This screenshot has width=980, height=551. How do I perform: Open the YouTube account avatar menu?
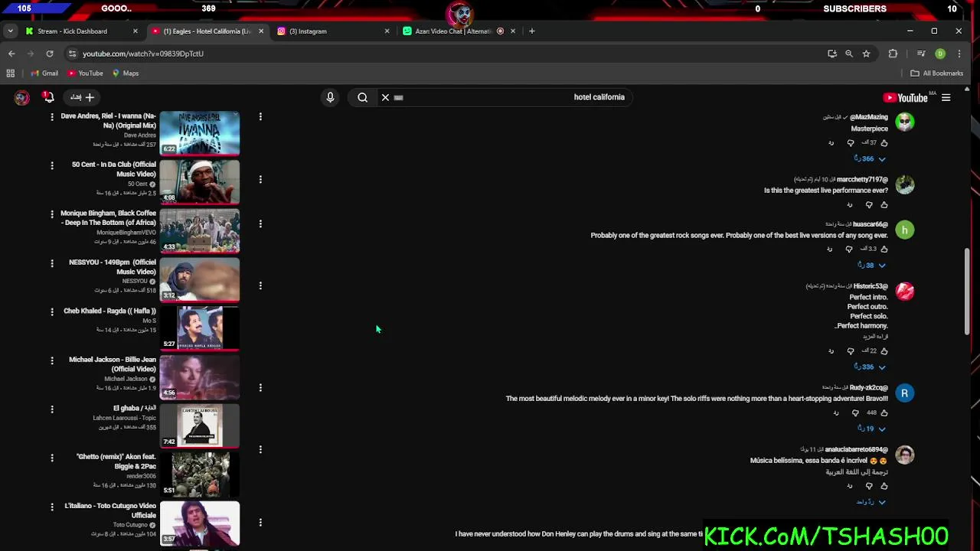tap(21, 97)
